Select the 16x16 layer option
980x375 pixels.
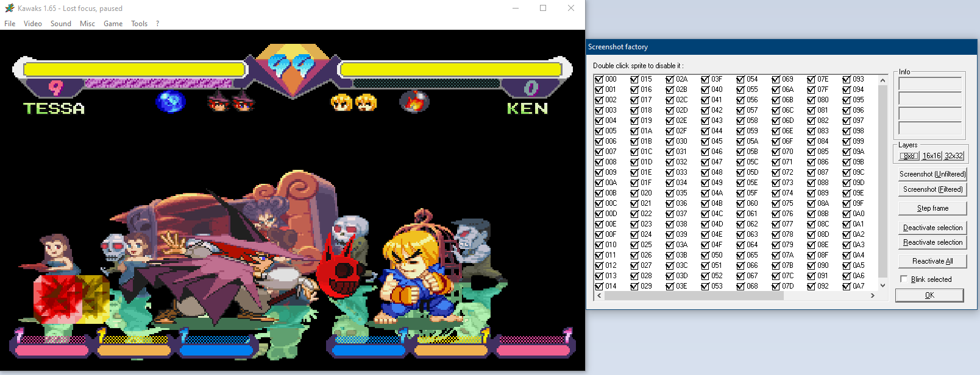(x=931, y=156)
